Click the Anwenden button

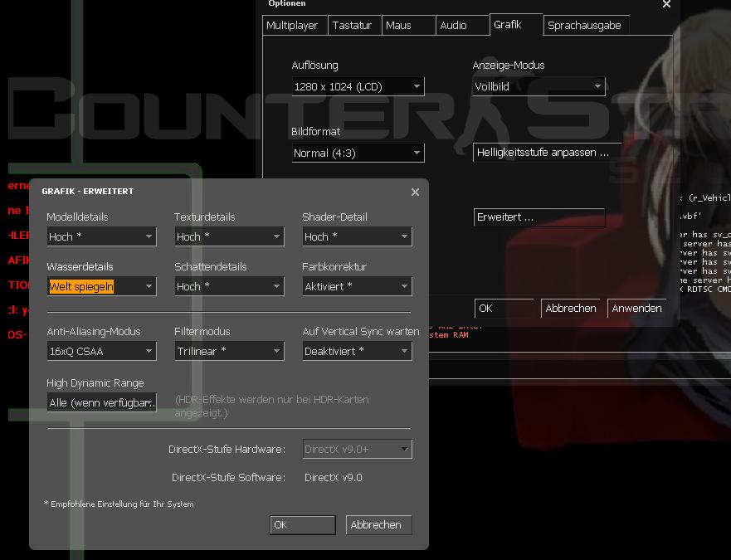coord(637,309)
